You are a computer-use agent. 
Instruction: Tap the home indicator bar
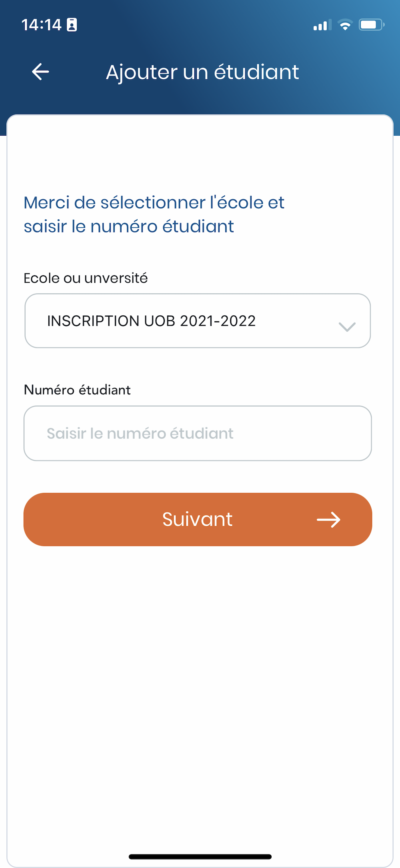pyautogui.click(x=200, y=857)
